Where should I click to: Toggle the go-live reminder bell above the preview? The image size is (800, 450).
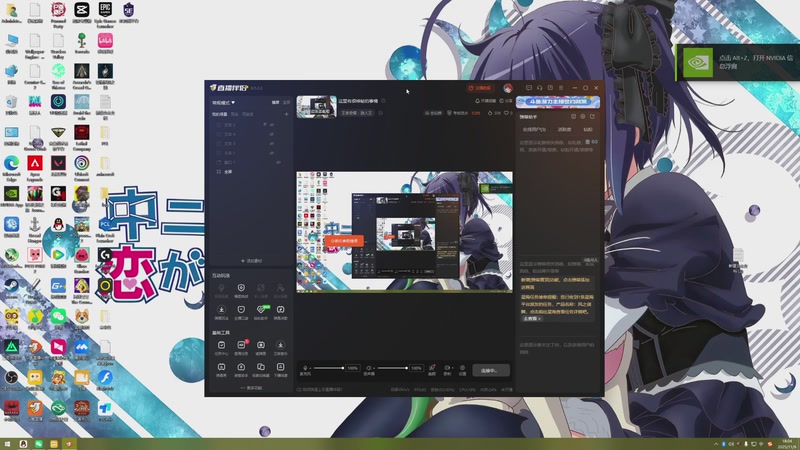(486, 101)
